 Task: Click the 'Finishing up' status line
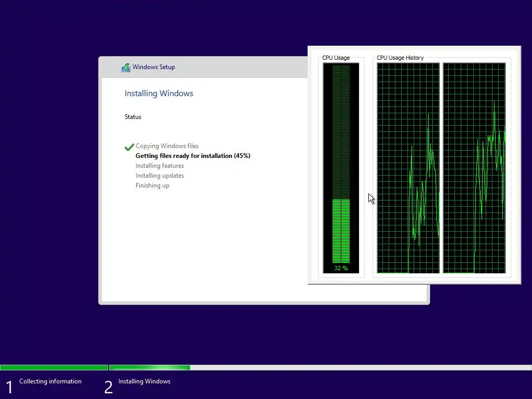coord(152,185)
